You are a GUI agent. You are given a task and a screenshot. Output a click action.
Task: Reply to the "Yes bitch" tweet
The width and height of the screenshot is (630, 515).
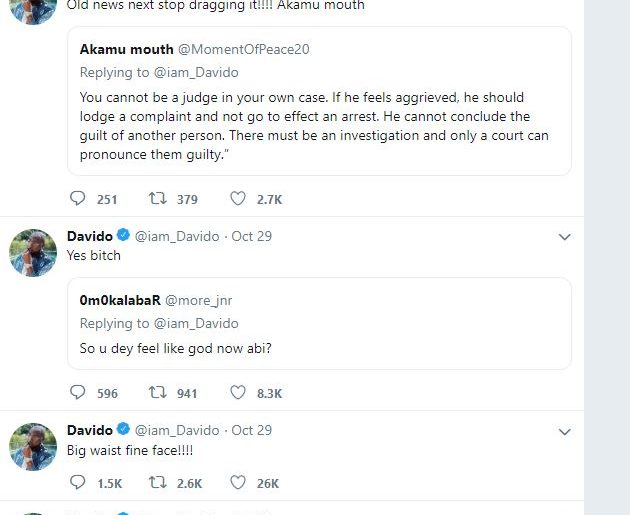(79, 393)
